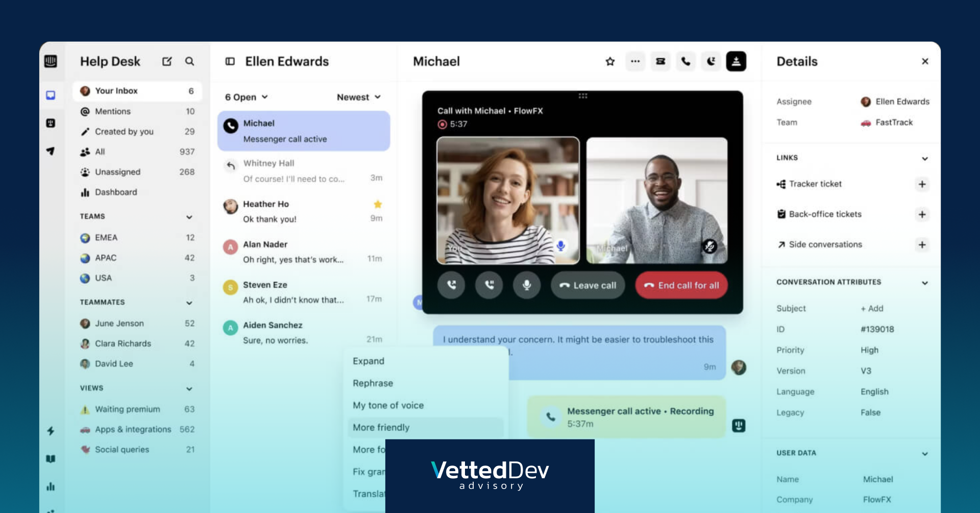Open the more options ellipsis in header

[x=635, y=61]
